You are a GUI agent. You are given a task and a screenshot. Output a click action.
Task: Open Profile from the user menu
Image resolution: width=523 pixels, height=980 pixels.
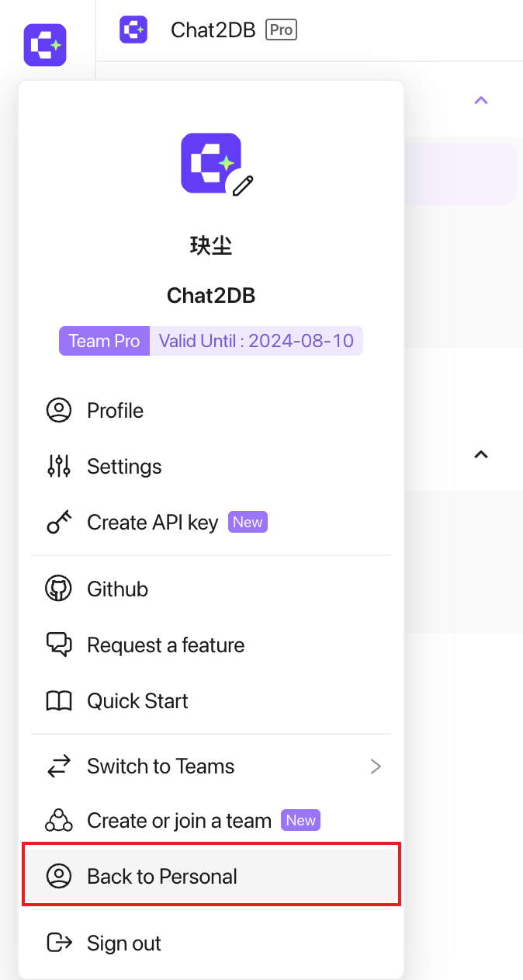pyautogui.click(x=211, y=410)
